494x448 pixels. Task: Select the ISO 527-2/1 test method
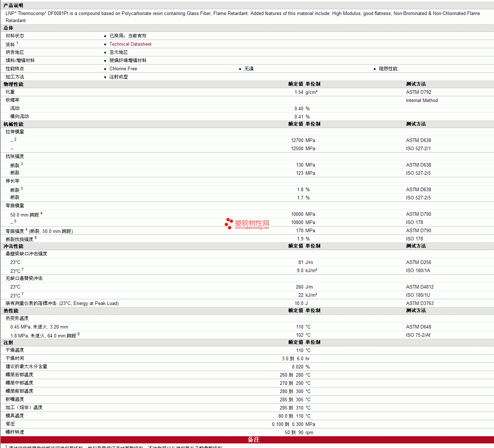click(x=418, y=148)
